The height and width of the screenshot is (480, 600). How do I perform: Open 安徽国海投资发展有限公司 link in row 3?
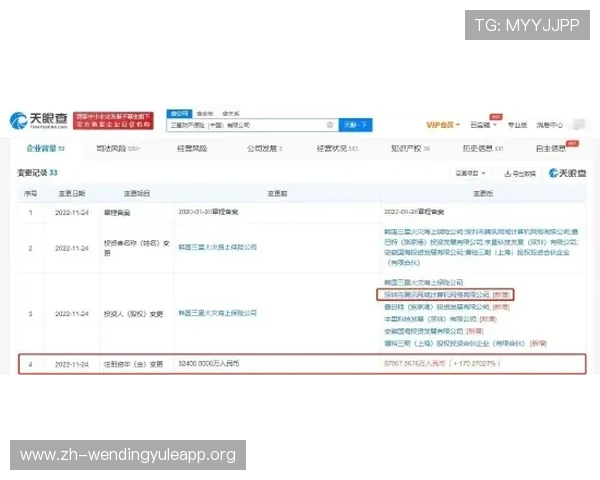pos(424,331)
